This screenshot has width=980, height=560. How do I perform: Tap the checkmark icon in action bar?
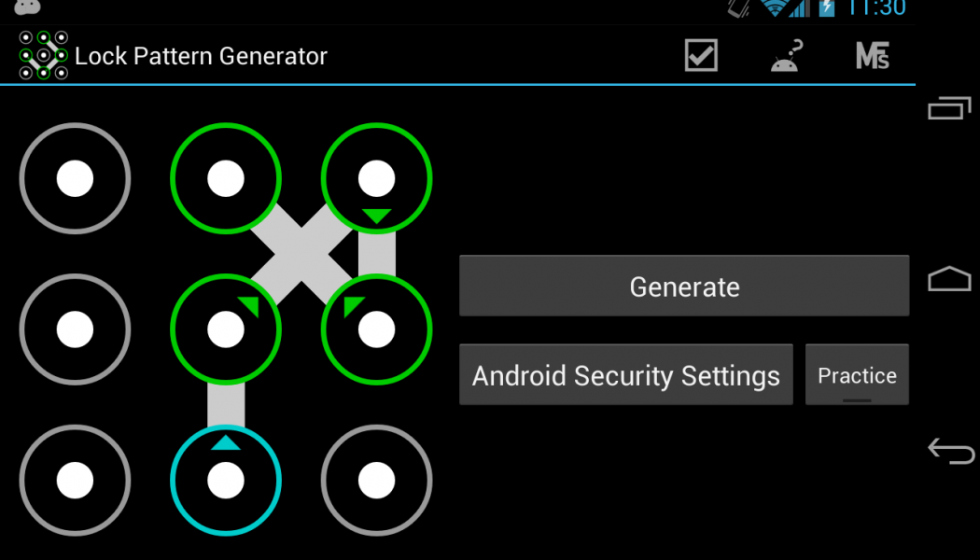[701, 56]
